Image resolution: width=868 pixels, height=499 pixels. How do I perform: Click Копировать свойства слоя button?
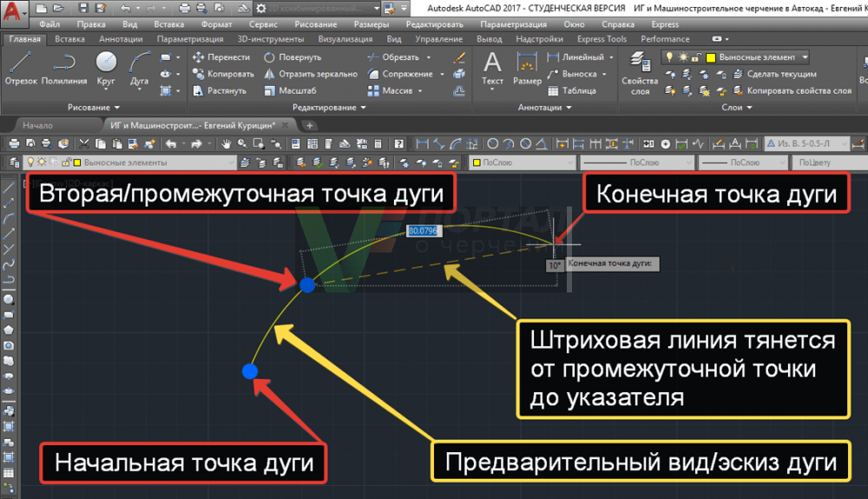pyautogui.click(x=792, y=91)
